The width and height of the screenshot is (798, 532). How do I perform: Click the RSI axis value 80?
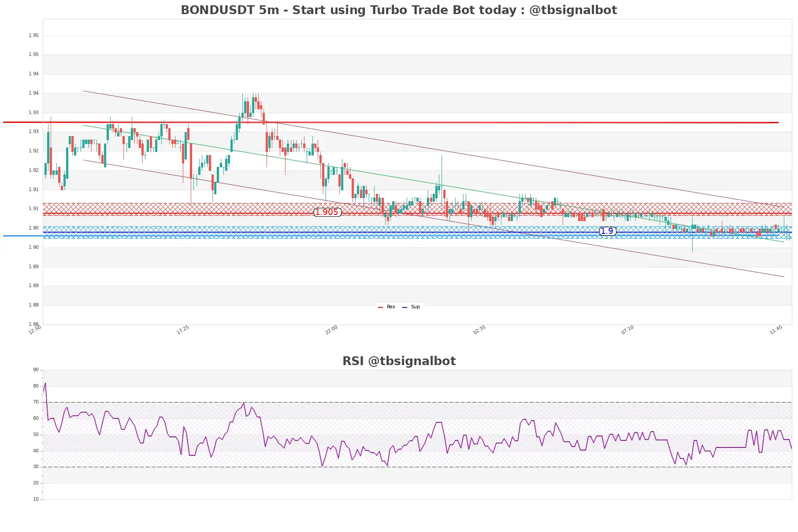(36, 386)
